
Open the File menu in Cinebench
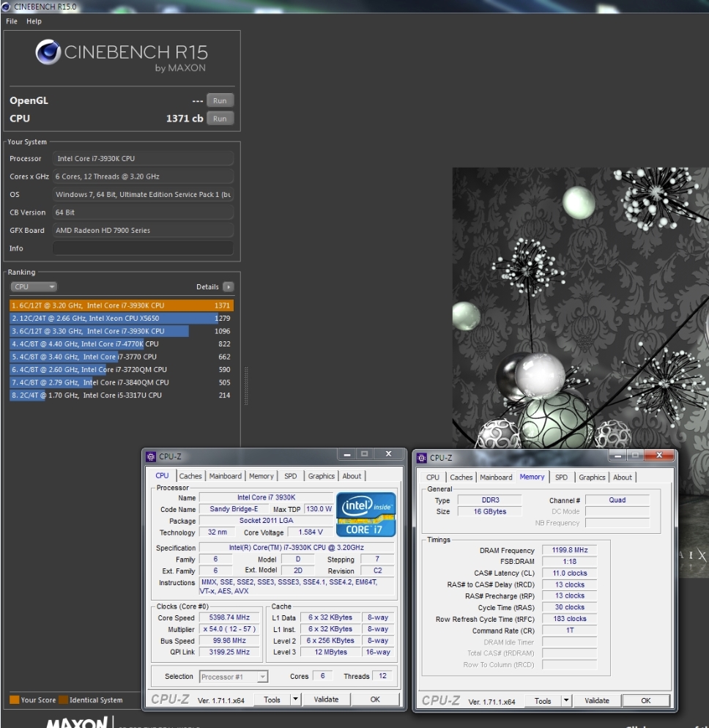tap(12, 21)
